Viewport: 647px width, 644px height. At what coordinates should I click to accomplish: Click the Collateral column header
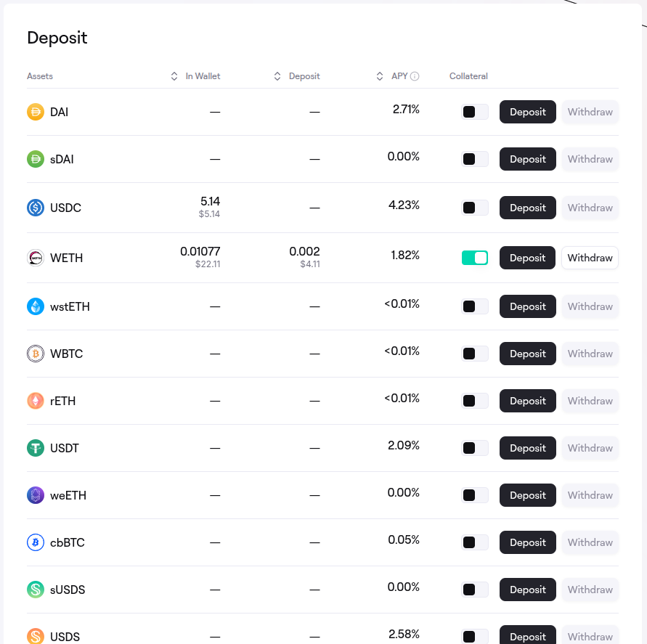(468, 76)
